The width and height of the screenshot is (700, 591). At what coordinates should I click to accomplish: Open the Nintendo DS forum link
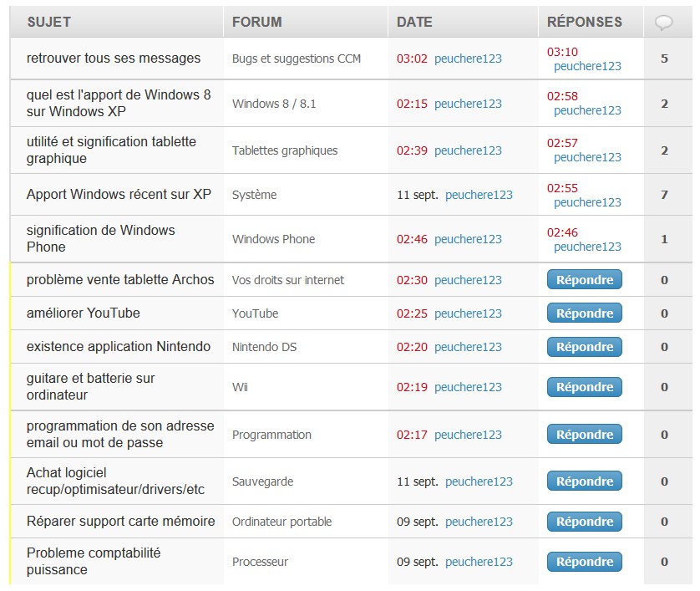(264, 347)
